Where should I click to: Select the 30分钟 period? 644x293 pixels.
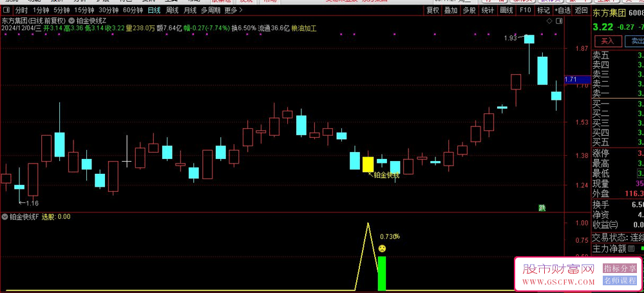coord(109,10)
